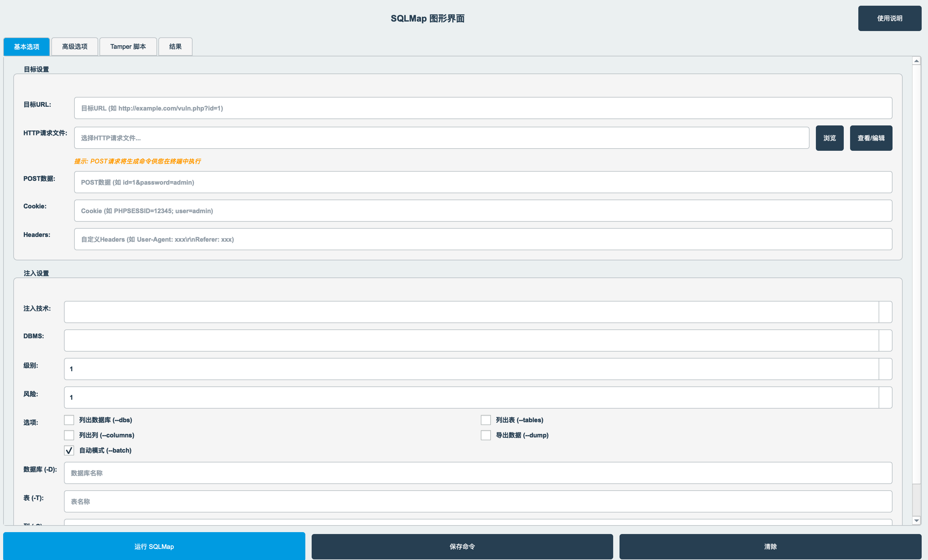Check 导出数据 (--dump) option
Screen dimensions: 928x560
click(486, 435)
